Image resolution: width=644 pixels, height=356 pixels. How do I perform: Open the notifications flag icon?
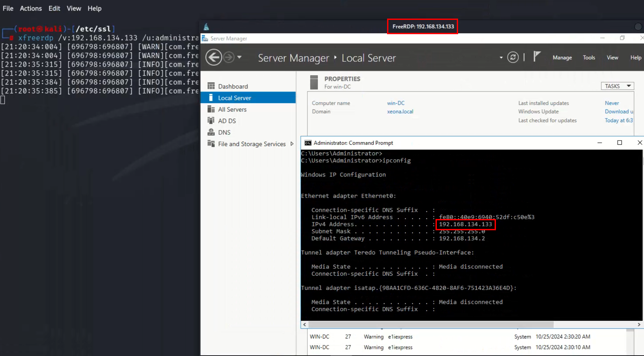coord(537,56)
